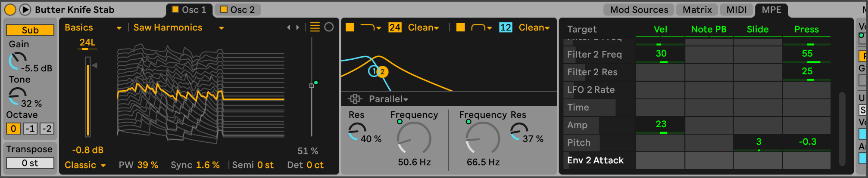Select the MPE tab

pos(771,9)
